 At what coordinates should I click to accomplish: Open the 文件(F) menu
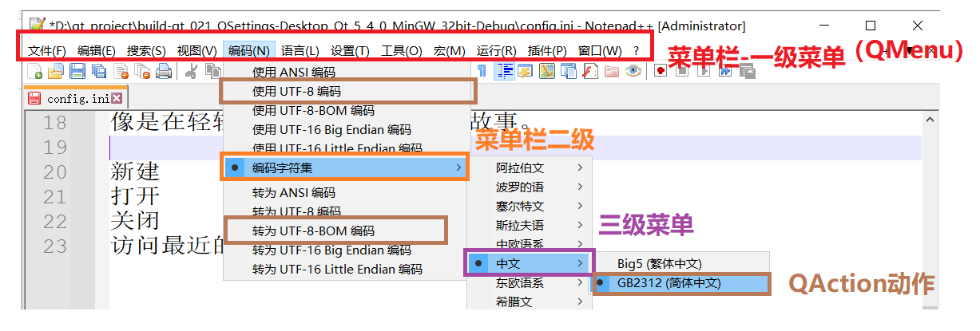coord(47,50)
